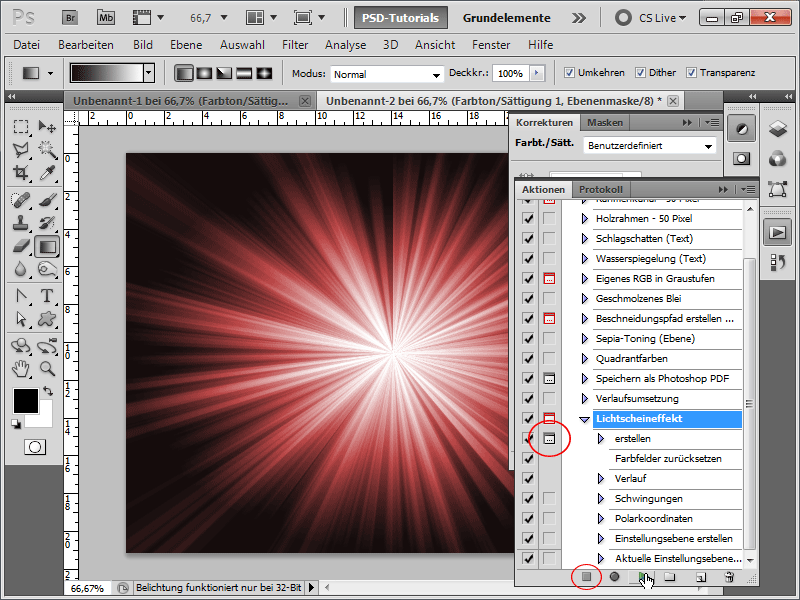
Task: Create a new action
Action: 701,577
